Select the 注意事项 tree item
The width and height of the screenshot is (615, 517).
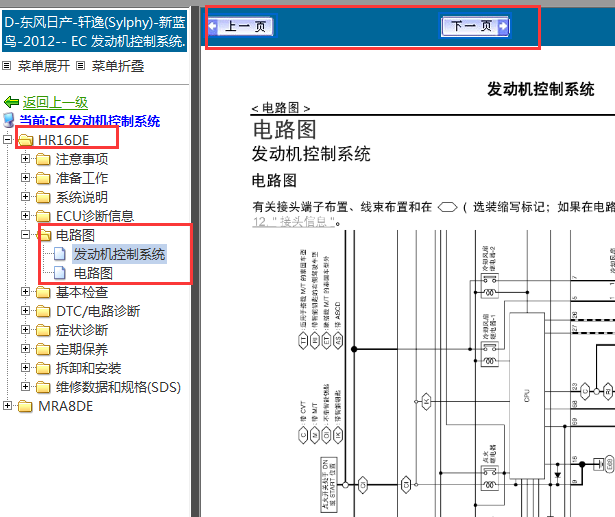(x=82, y=159)
